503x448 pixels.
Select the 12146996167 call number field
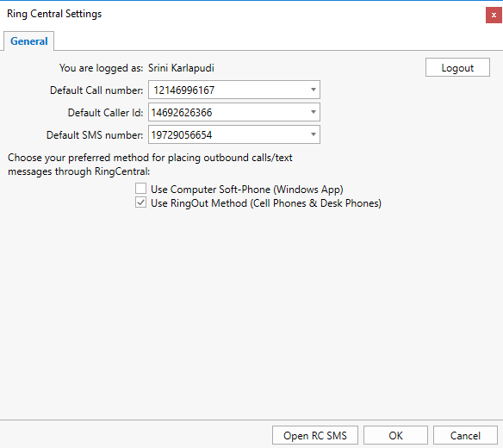[234, 90]
